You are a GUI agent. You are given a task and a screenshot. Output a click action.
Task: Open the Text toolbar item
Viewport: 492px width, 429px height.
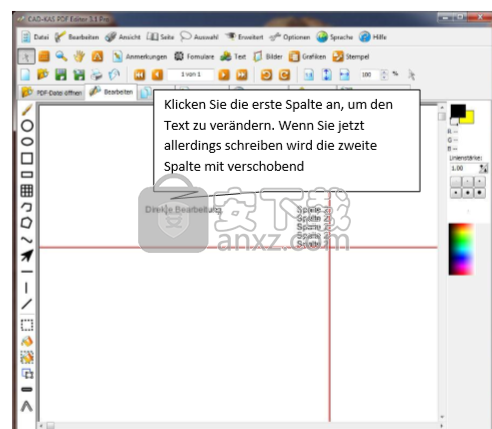pos(233,57)
